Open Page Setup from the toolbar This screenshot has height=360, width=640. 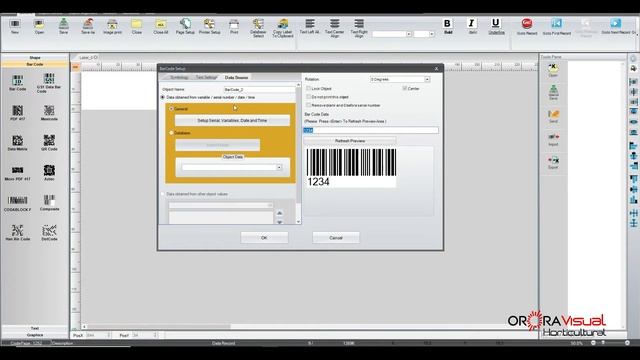point(185,26)
